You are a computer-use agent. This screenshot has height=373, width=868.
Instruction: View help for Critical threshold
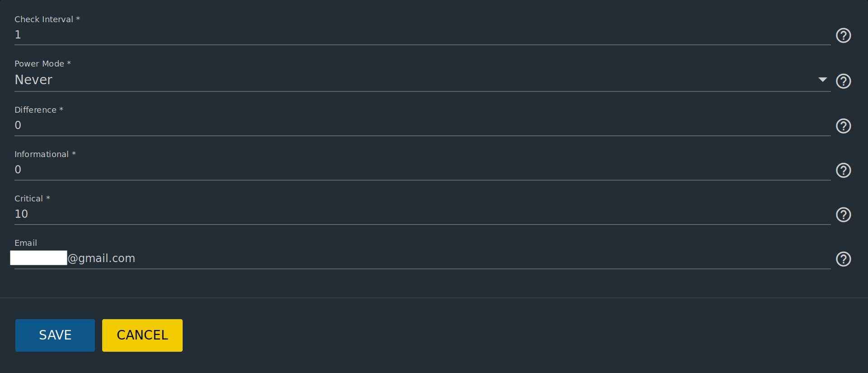click(x=843, y=215)
